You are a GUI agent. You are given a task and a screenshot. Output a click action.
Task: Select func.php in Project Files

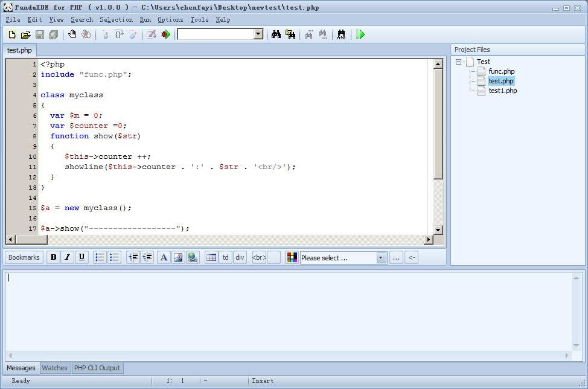[502, 71]
